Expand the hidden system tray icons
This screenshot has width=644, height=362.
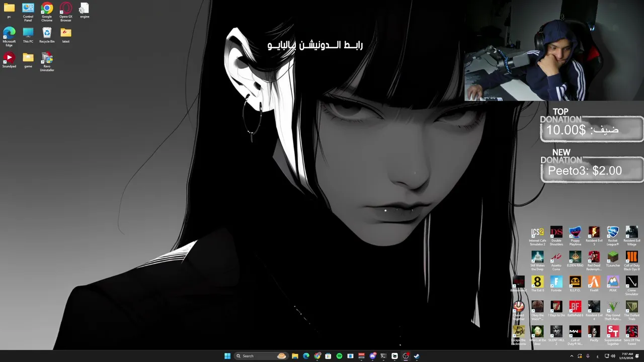coord(572,356)
